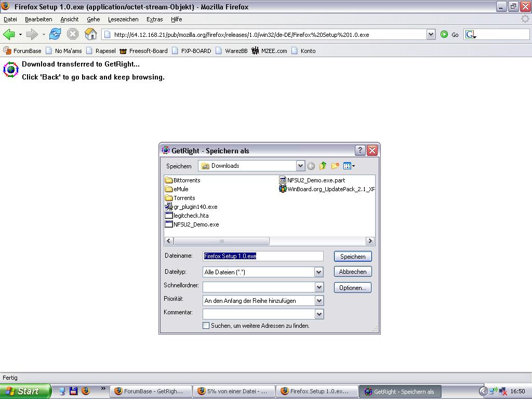Expand the Dateityp dropdown
The image size is (532, 399).
click(x=318, y=272)
